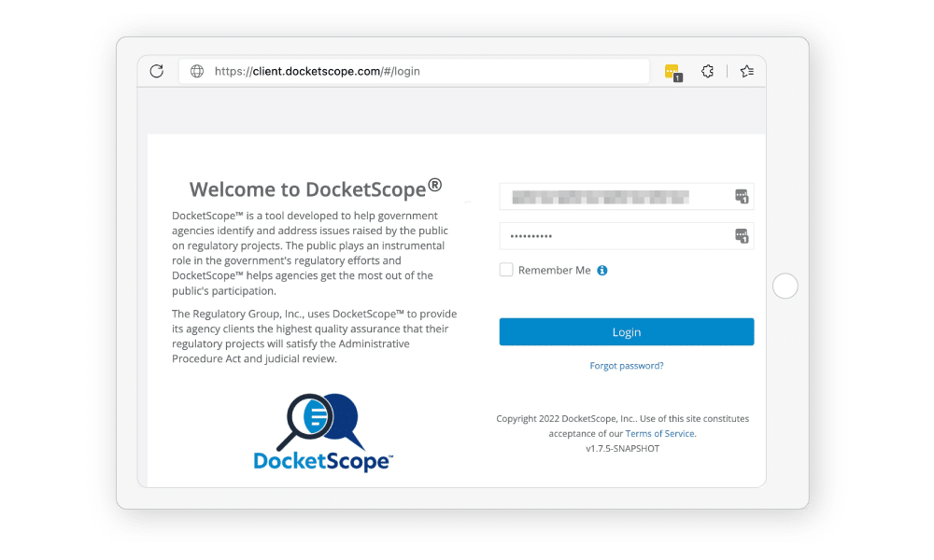Image resolution: width=934 pixels, height=560 pixels.
Task: Open the Forgot password? link
Action: pyautogui.click(x=627, y=365)
